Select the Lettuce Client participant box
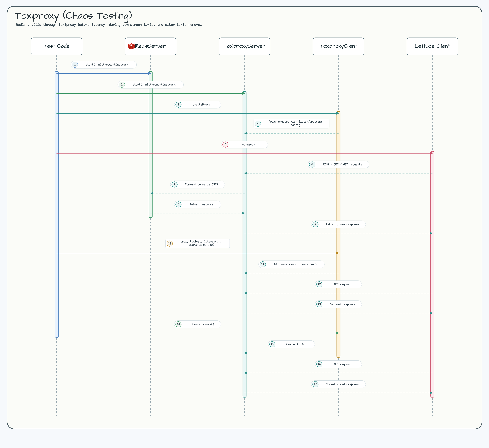Screen dimensions: 489x448 pyautogui.click(x=432, y=46)
